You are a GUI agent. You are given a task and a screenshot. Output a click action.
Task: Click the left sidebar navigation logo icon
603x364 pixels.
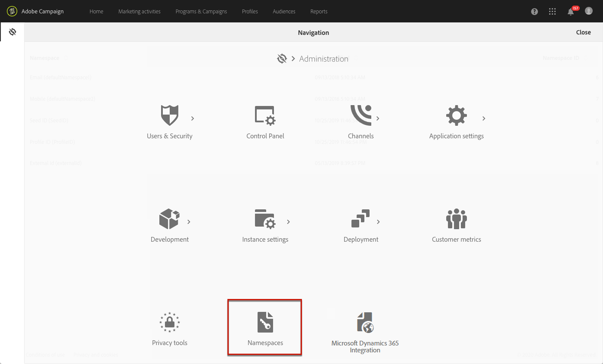click(x=12, y=32)
